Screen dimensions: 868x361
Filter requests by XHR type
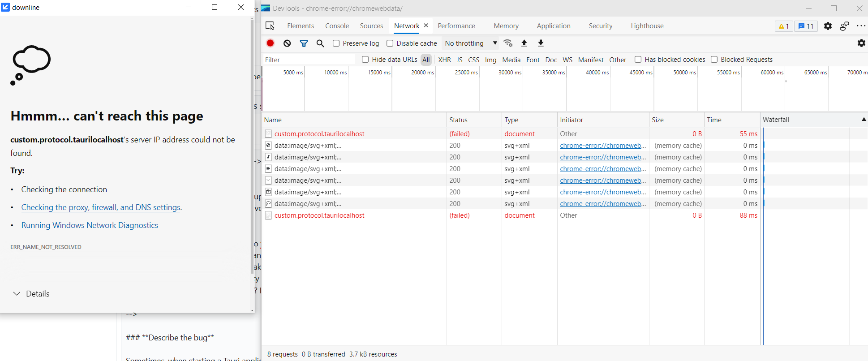click(444, 60)
